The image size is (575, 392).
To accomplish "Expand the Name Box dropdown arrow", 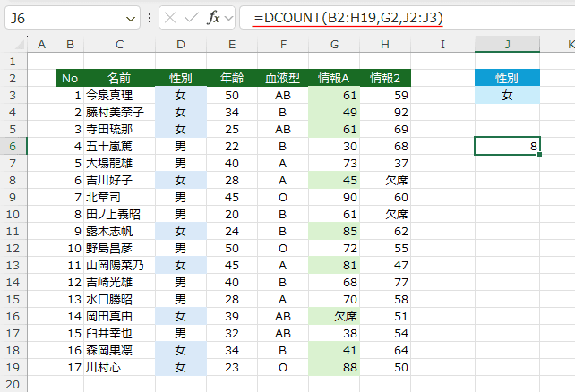I will point(131,18).
